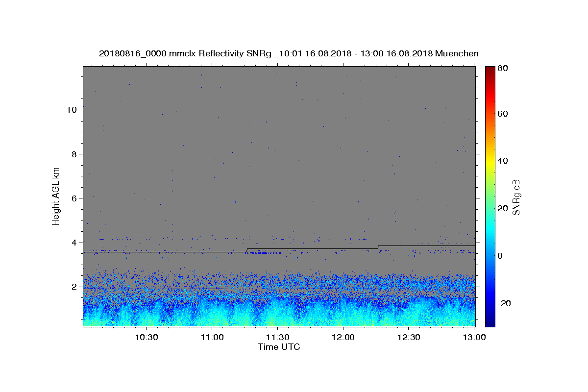The width and height of the screenshot is (588, 392).
Task: Click the height axis label 6
Action: (x=74, y=198)
